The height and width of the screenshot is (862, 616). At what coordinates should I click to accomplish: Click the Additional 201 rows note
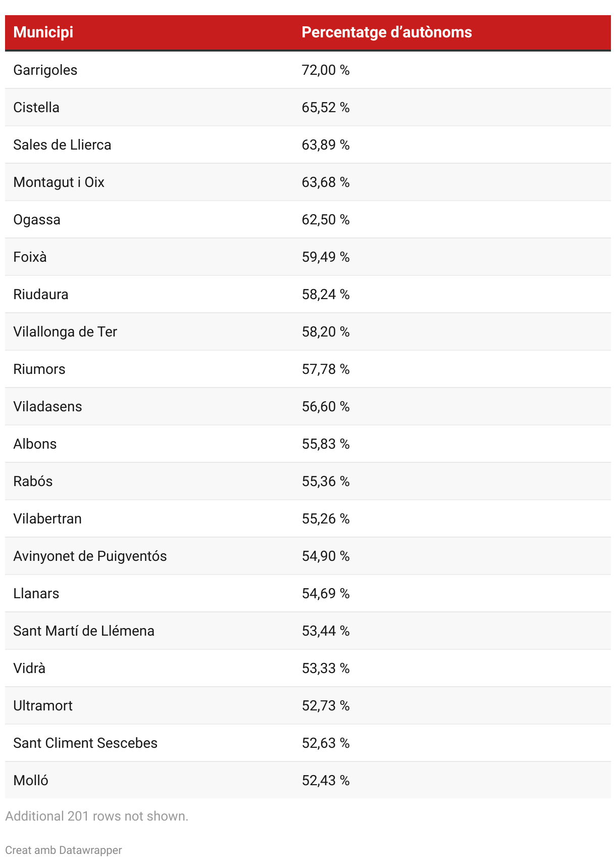(96, 816)
